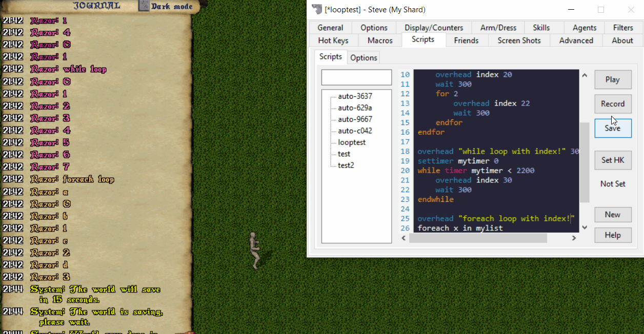
Task: Click the script filter text box
Action: coord(356,77)
